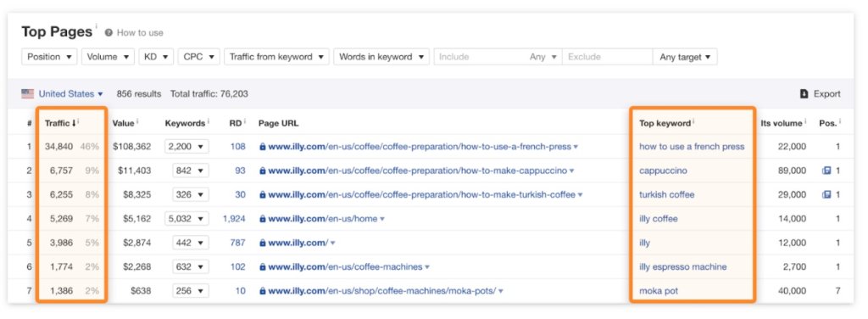
Task: Click the info icon next to Top Pages title
Action: point(97,26)
